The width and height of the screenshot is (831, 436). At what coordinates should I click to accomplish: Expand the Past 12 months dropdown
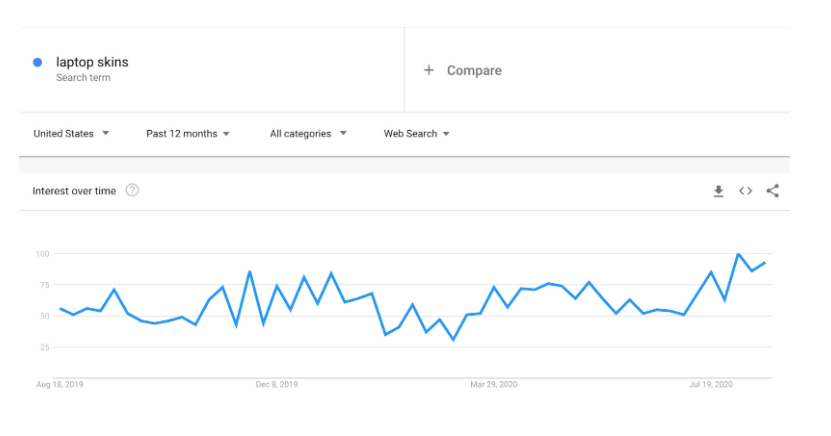(188, 134)
